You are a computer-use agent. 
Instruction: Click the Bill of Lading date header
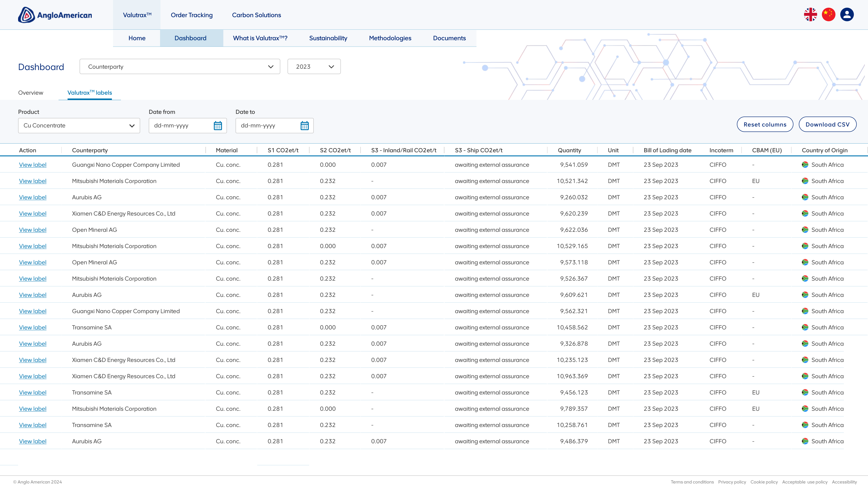(668, 150)
